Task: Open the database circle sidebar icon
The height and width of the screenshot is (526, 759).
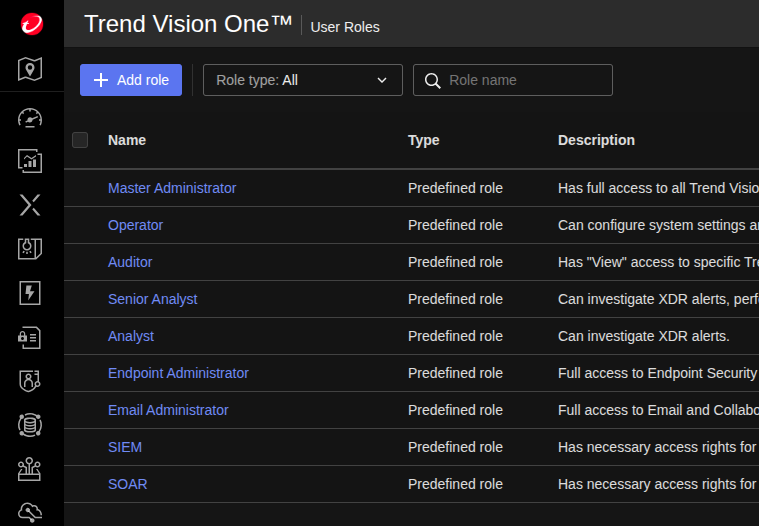Action: (30, 425)
